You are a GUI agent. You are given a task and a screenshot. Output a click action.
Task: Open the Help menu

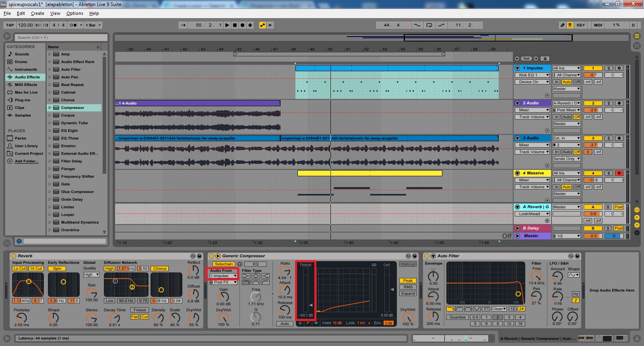coord(94,13)
